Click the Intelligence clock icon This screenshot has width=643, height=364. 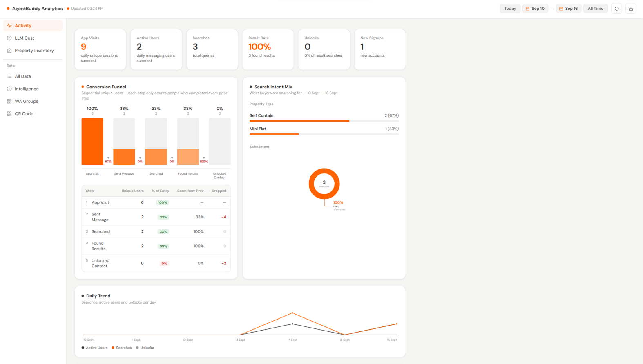[x=9, y=89]
